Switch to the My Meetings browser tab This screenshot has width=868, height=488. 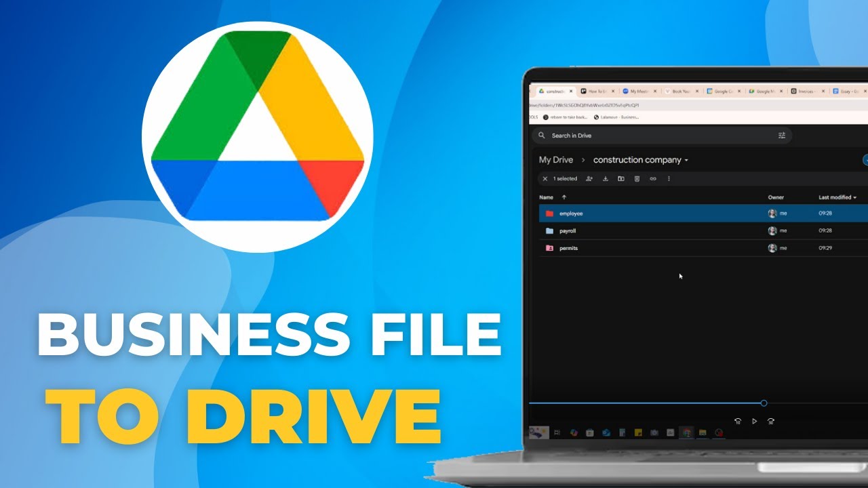[639, 91]
